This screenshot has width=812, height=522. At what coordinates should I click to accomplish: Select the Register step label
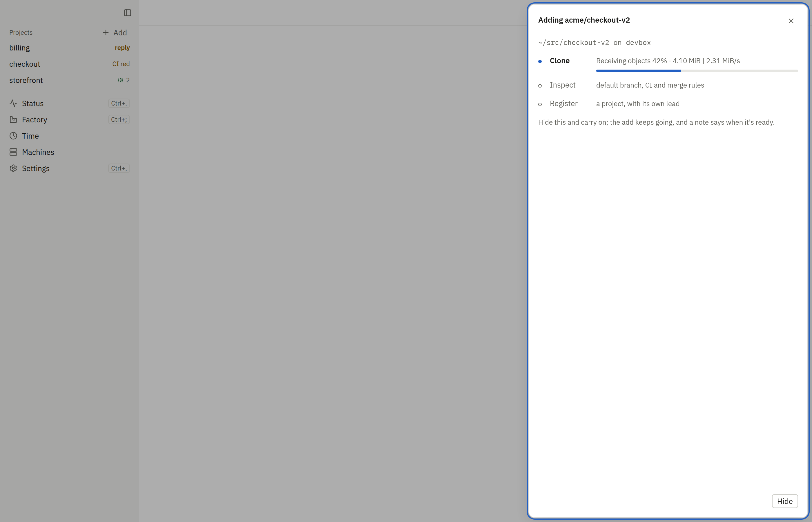(563, 104)
